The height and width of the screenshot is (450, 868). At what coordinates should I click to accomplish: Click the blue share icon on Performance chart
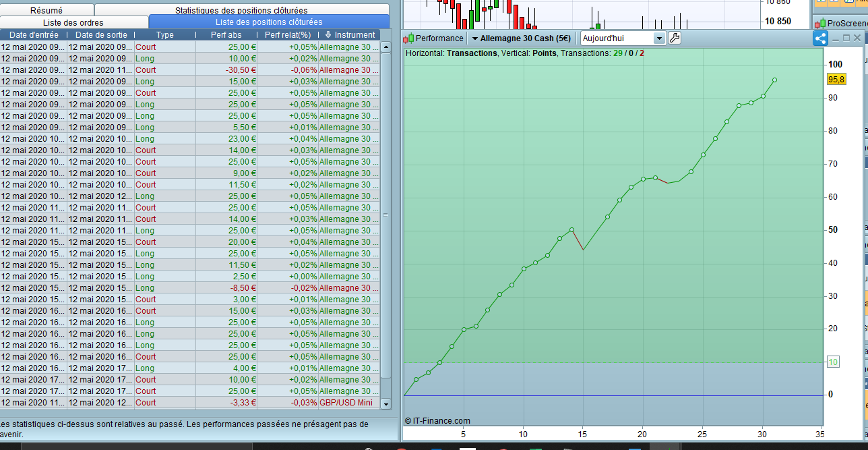820,38
